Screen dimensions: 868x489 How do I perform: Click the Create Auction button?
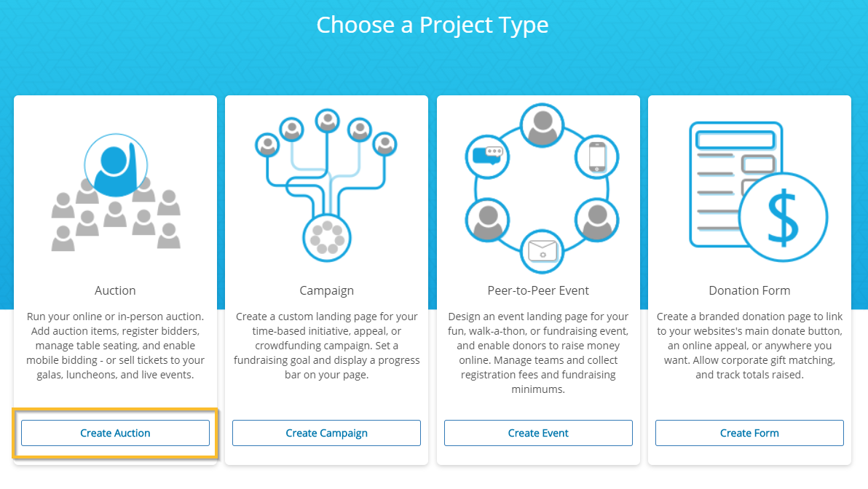[x=115, y=433]
